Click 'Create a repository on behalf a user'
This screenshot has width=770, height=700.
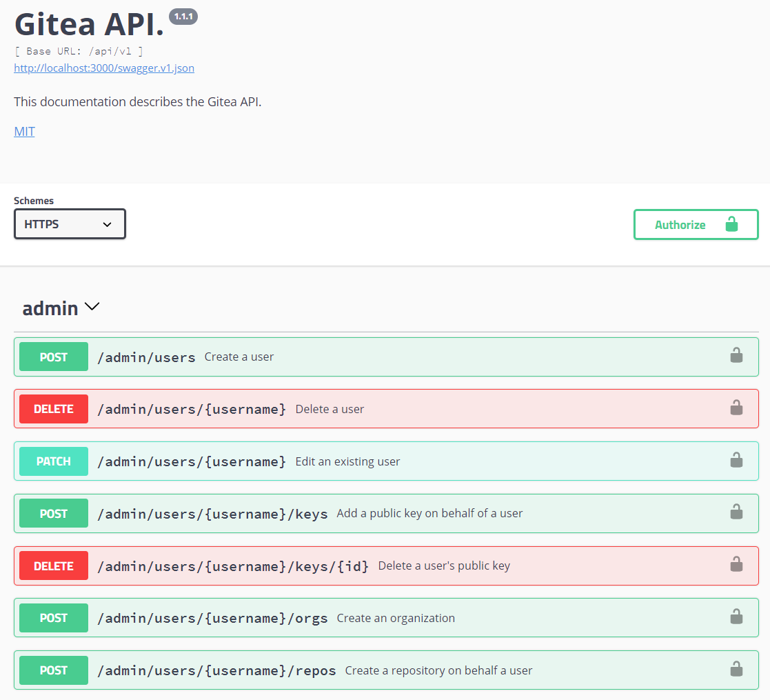click(x=438, y=670)
